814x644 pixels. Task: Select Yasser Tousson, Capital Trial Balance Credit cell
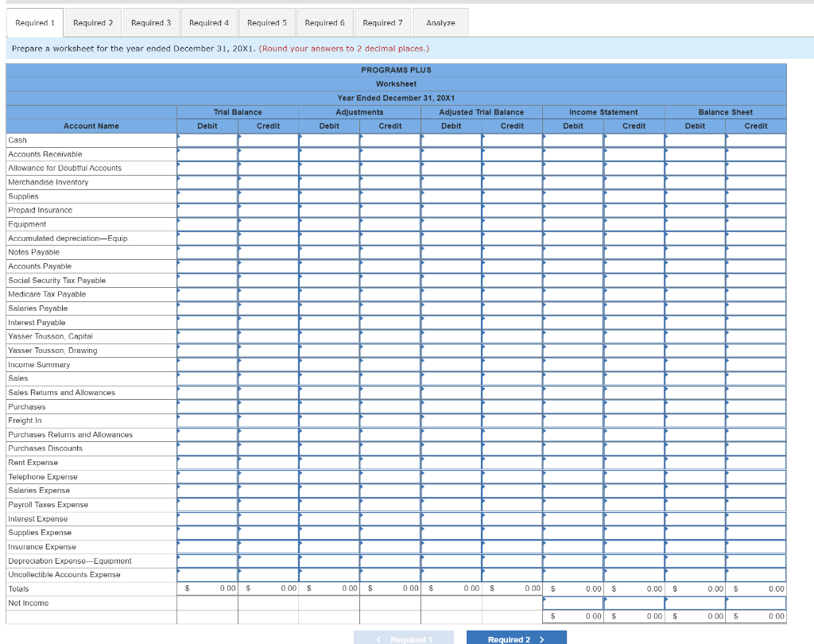tap(269, 336)
